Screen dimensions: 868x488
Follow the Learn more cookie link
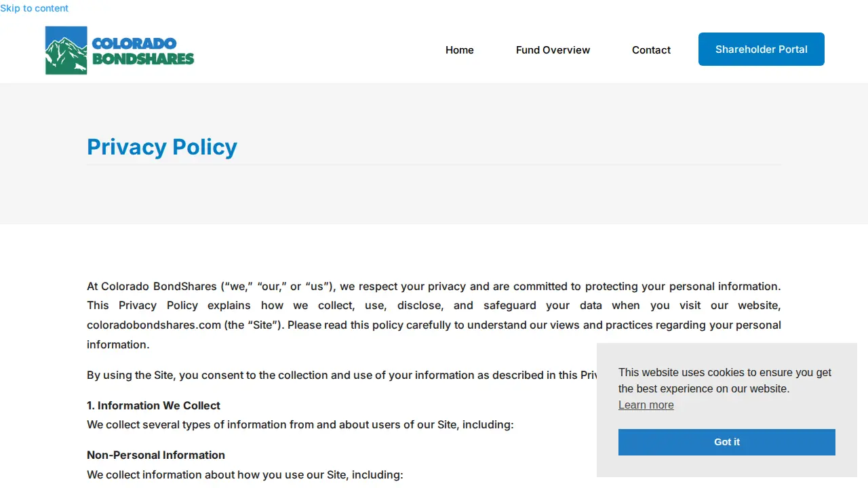point(646,405)
